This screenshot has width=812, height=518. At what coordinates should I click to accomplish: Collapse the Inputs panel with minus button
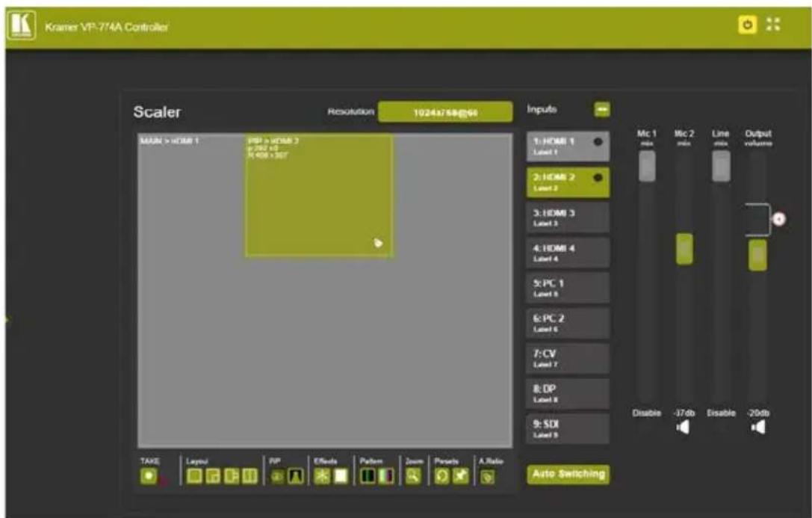point(602,109)
